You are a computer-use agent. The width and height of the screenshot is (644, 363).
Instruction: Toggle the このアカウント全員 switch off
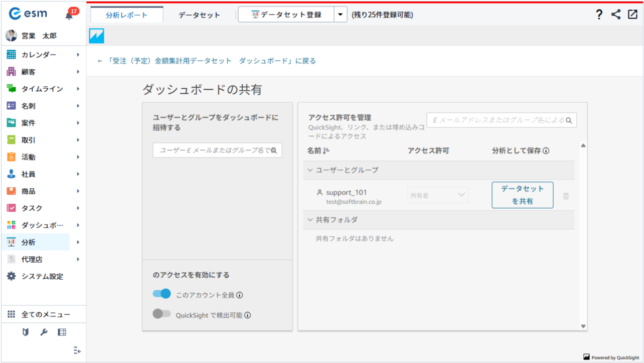point(162,294)
